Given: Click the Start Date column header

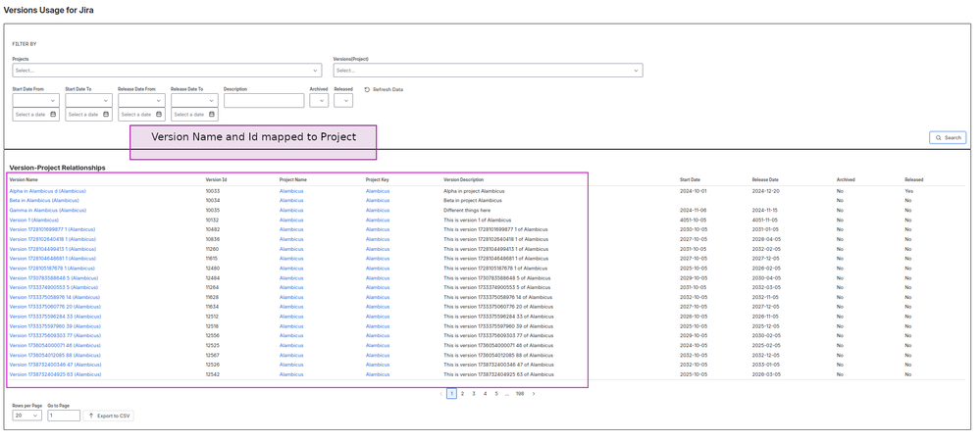Looking at the screenshot, I should click(x=690, y=179).
